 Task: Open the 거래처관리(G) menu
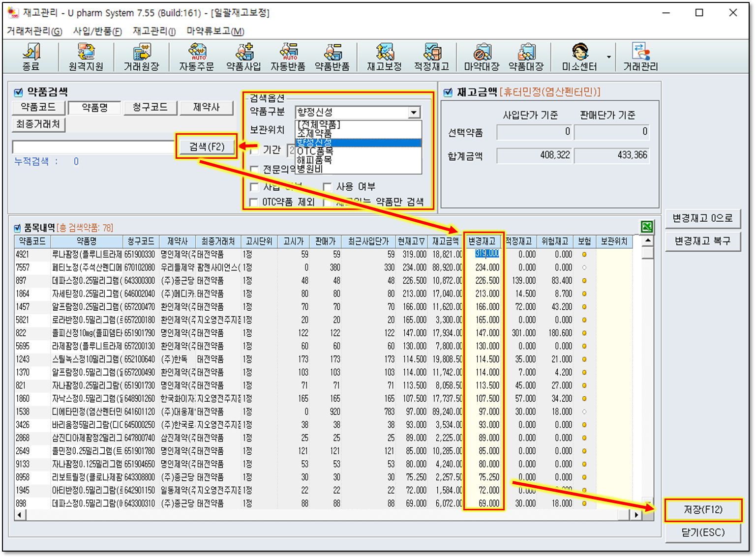pyautogui.click(x=34, y=31)
